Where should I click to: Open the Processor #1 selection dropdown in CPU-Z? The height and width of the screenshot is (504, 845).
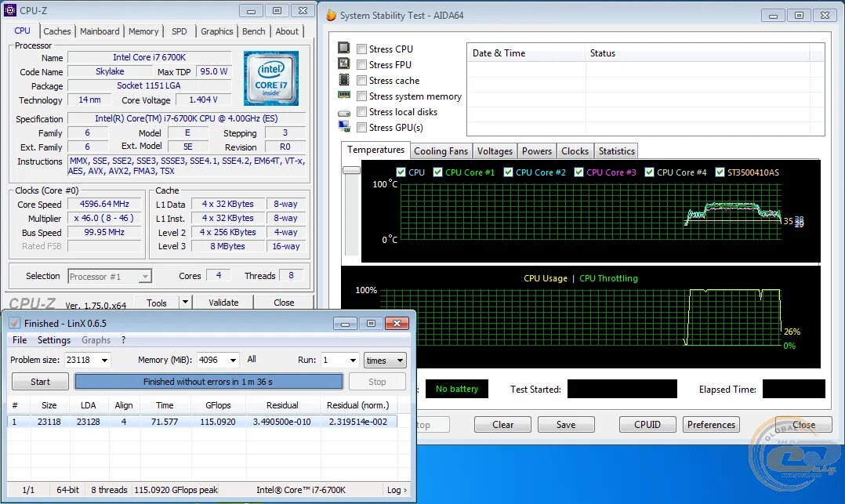click(145, 277)
